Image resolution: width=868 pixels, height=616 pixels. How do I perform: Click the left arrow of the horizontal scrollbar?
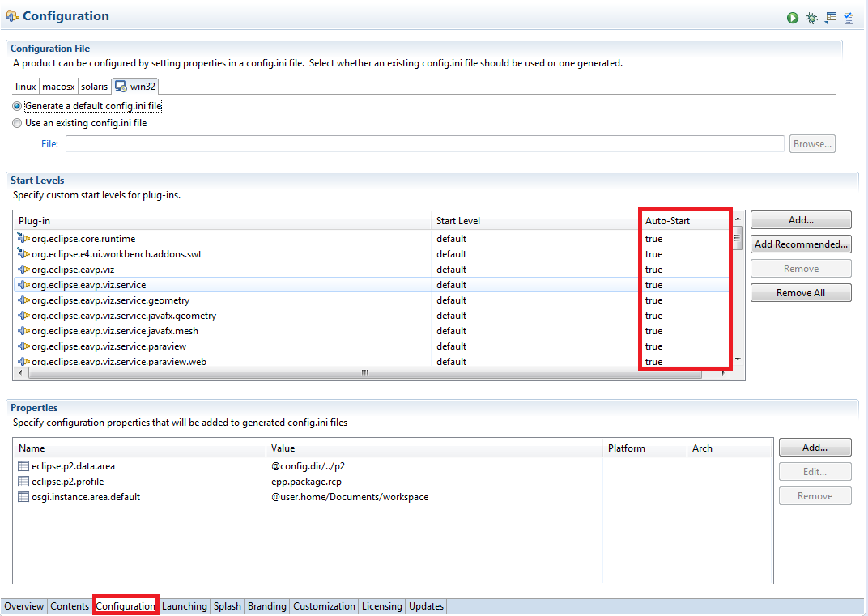point(20,373)
